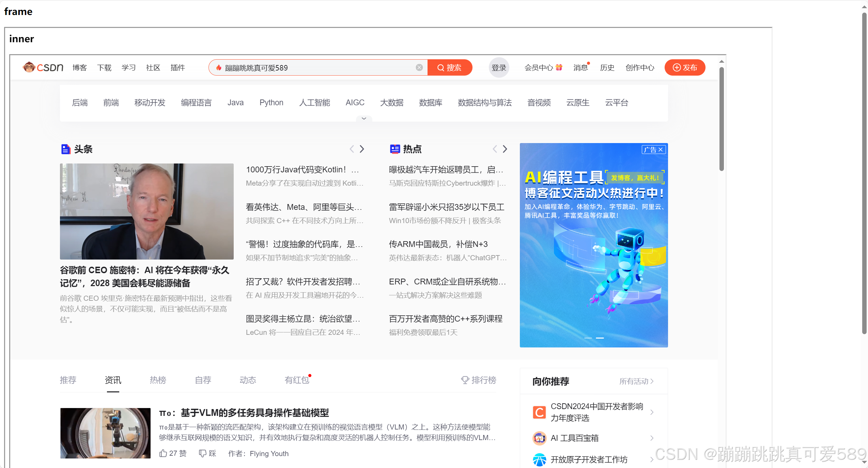Click the 发布 publish button
868x468 pixels.
click(685, 67)
